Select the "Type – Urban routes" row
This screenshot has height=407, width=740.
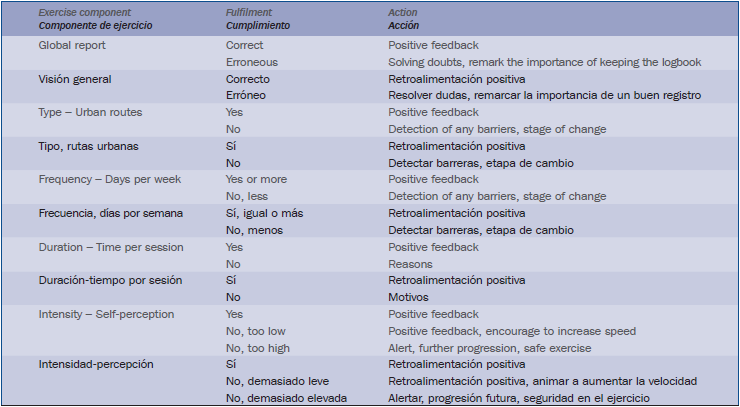90,112
